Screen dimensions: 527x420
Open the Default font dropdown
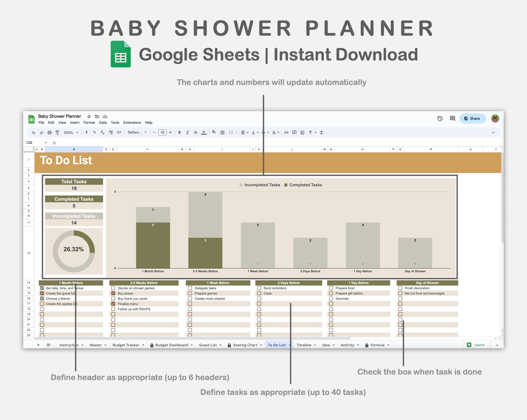pyautogui.click(x=137, y=133)
